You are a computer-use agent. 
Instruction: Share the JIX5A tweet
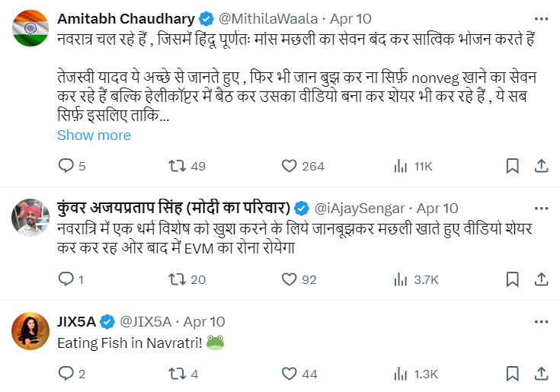[540, 374]
